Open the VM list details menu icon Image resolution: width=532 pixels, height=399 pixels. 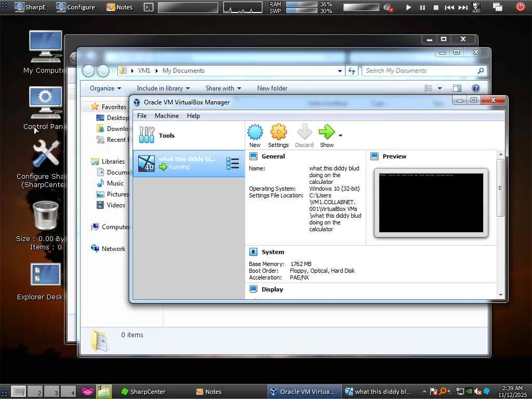[233, 164]
